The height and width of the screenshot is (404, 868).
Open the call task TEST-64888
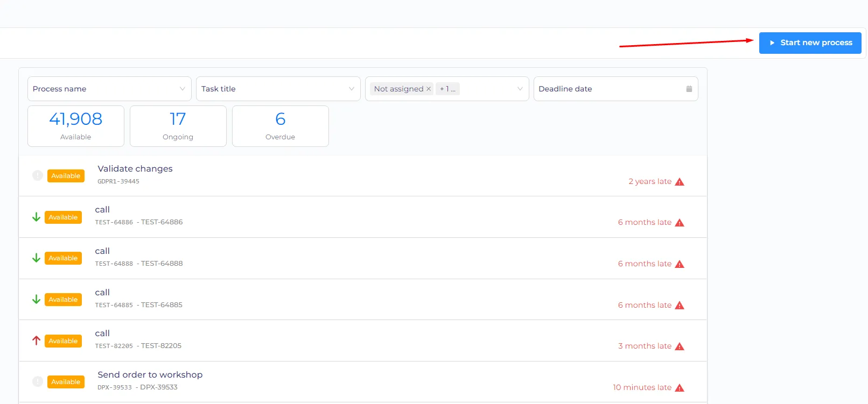362,258
